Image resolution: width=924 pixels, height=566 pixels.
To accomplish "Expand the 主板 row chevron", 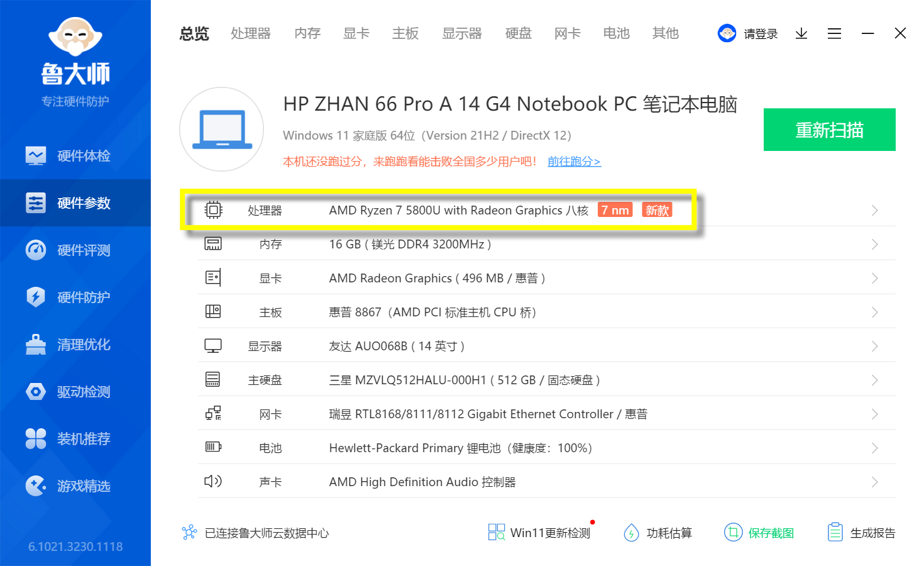I will tap(874, 312).
